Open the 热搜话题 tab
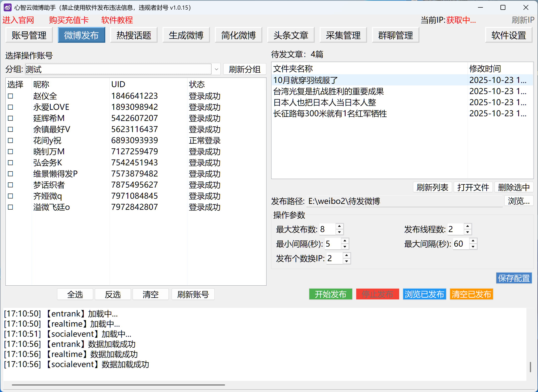The image size is (538, 392). [x=134, y=35]
